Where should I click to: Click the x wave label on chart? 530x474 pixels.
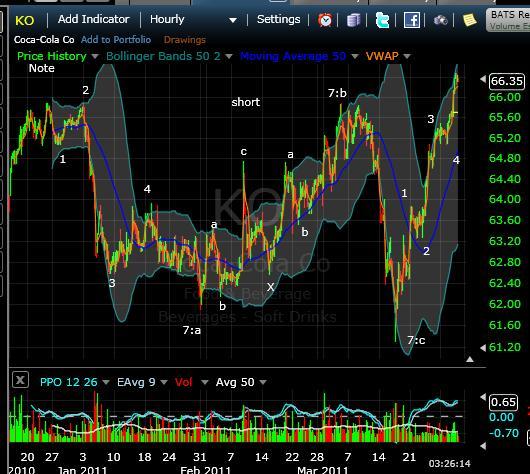[270, 287]
